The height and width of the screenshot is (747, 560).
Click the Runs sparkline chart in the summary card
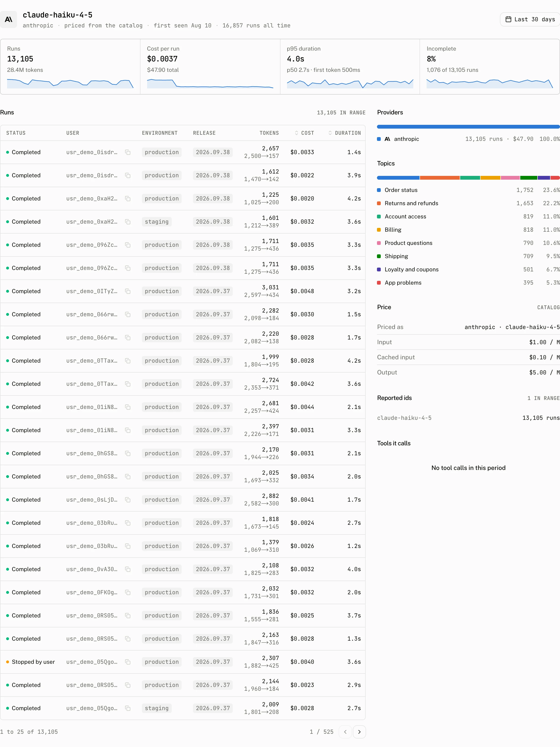click(x=70, y=83)
